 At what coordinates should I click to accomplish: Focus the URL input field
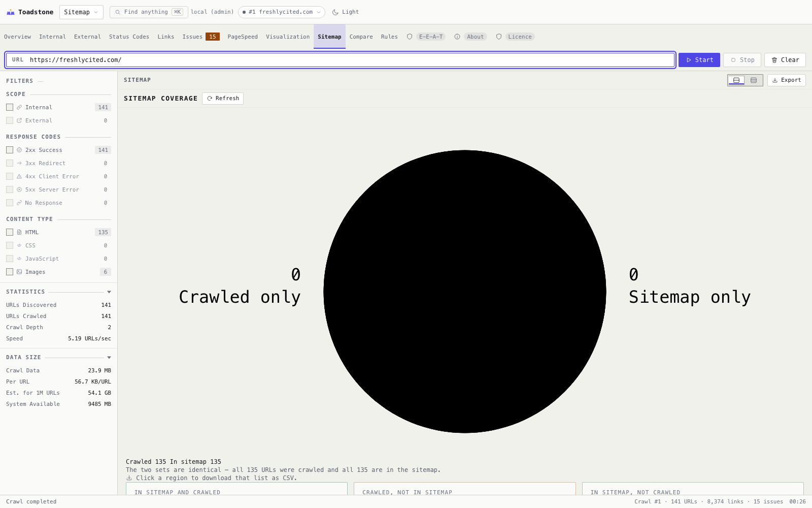(x=340, y=60)
